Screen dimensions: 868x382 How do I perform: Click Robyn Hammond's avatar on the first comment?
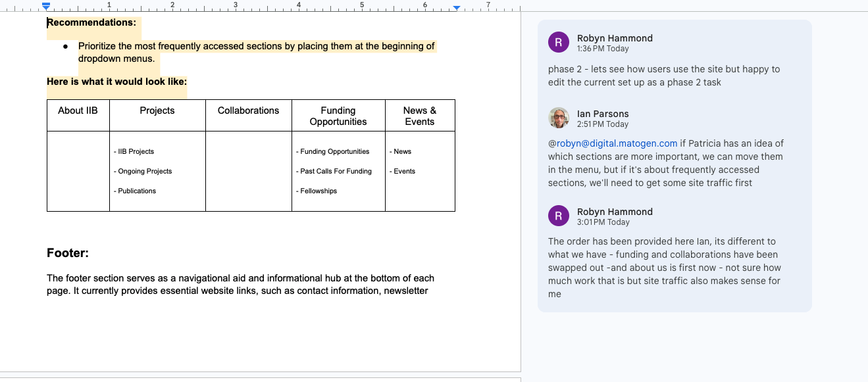(559, 43)
